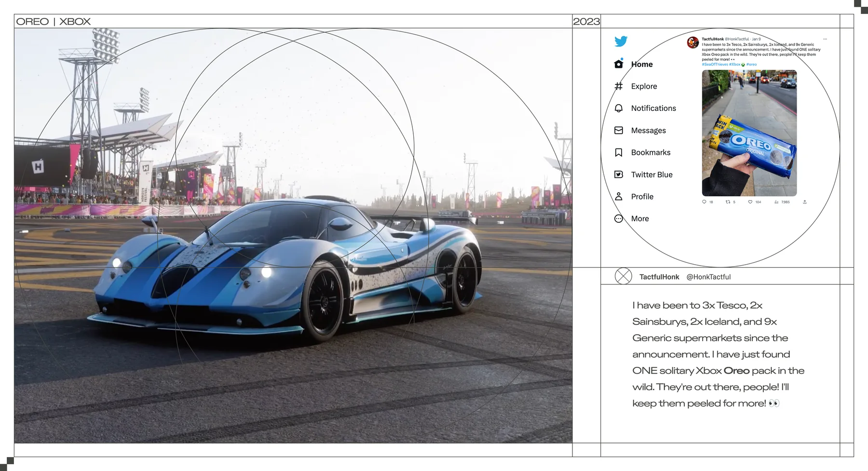Screen dimensions: 868x471
Task: Click TactfulHonk name in the tweet
Action: click(713, 39)
